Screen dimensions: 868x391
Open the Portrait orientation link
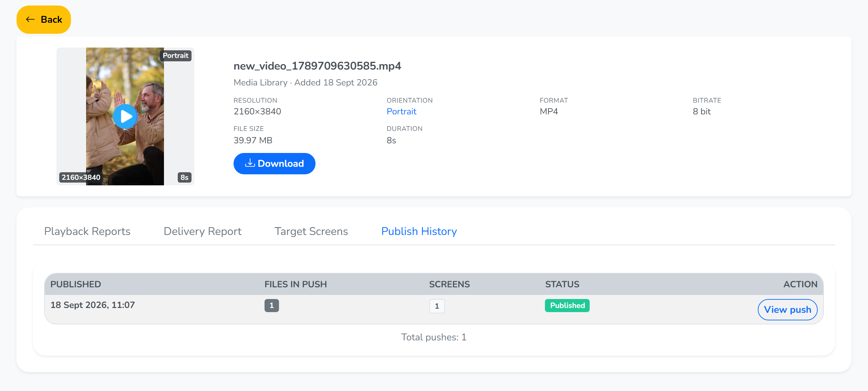point(401,111)
